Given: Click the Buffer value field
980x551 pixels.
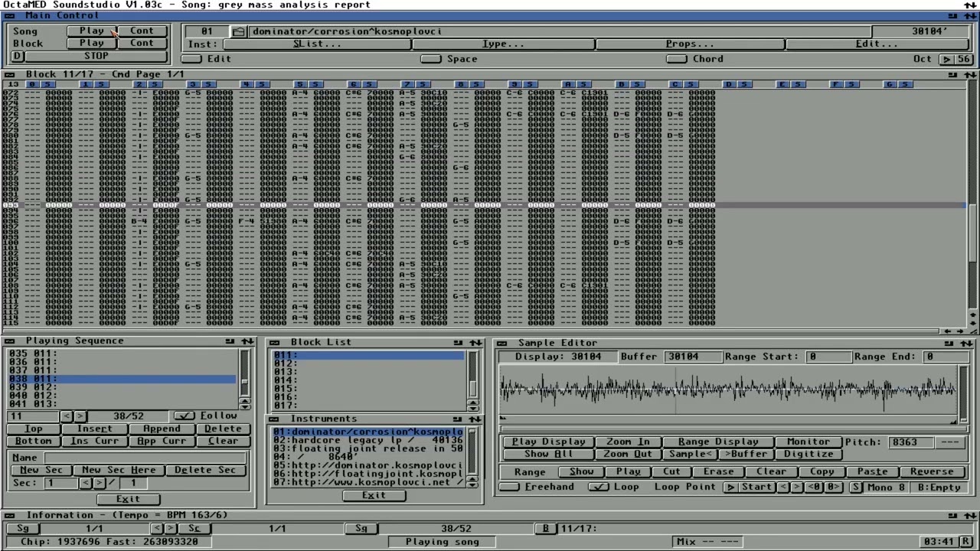Looking at the screenshot, I should (693, 357).
